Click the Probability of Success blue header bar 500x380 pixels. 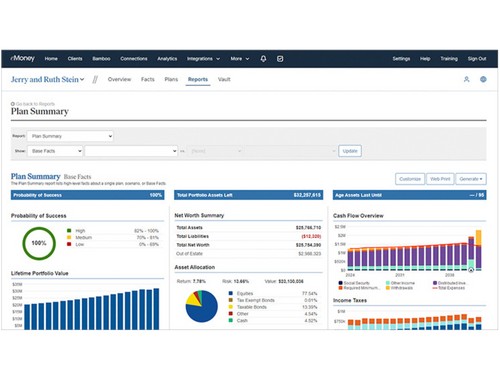tap(88, 195)
